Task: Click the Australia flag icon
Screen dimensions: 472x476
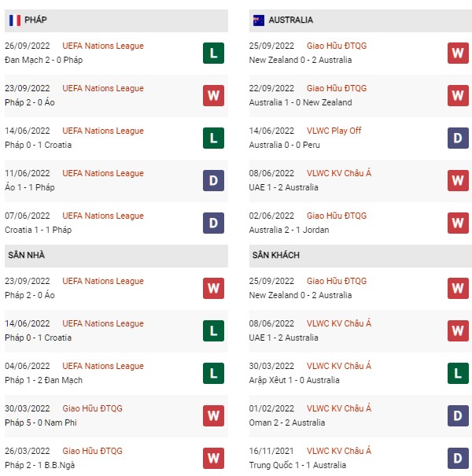Action: [259, 20]
